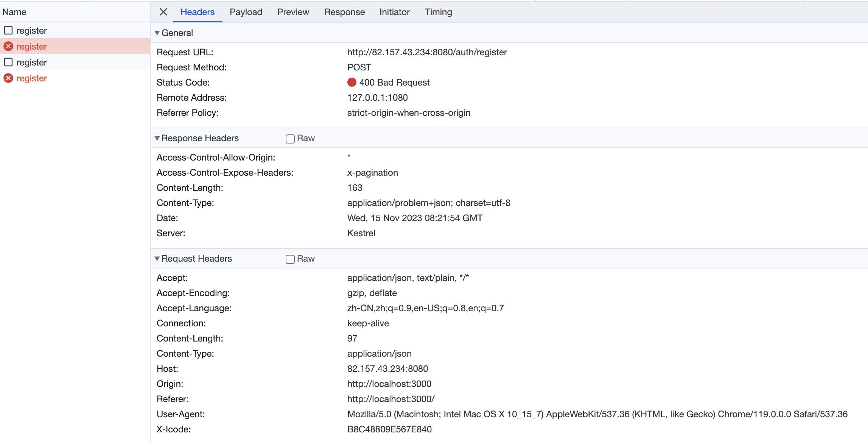The height and width of the screenshot is (443, 868).
Task: Click the Access-Control-Allow-Origin header name
Action: click(x=216, y=158)
